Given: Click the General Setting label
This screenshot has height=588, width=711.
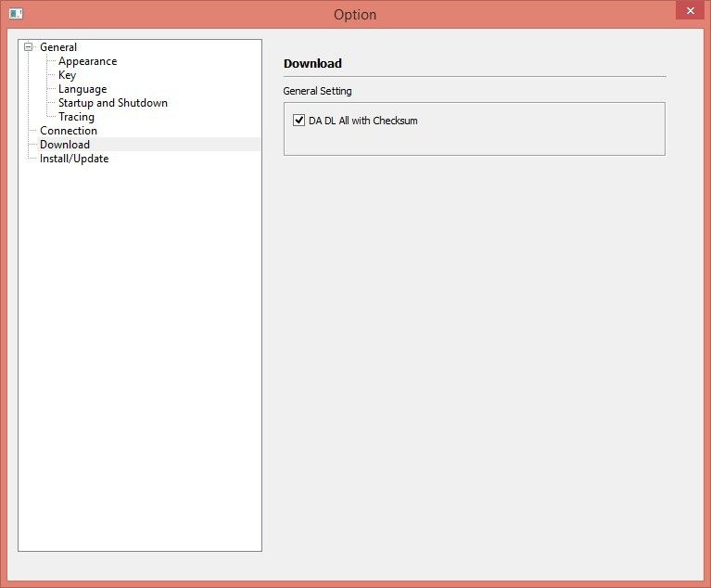Looking at the screenshot, I should pos(317,91).
